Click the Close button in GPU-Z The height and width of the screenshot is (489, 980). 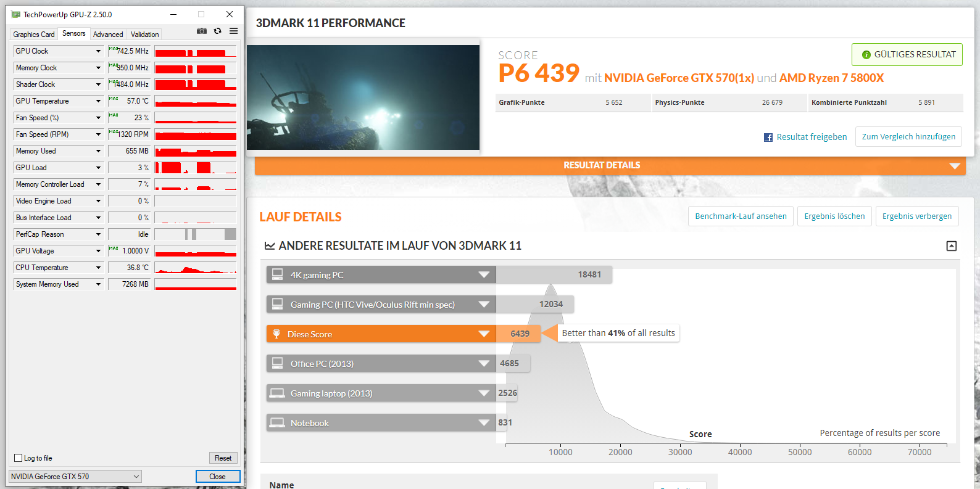(x=218, y=477)
